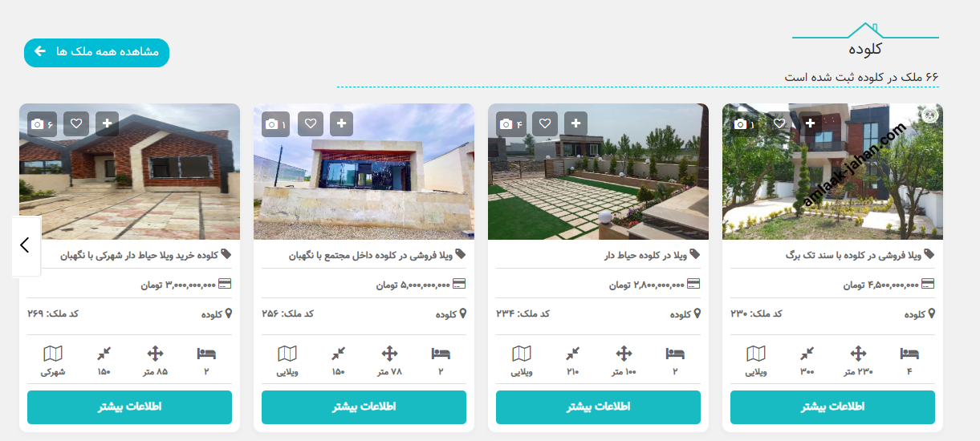The width and height of the screenshot is (980, 441).
Task: Click the carousel previous arrow on left edge
Action: 25,245
